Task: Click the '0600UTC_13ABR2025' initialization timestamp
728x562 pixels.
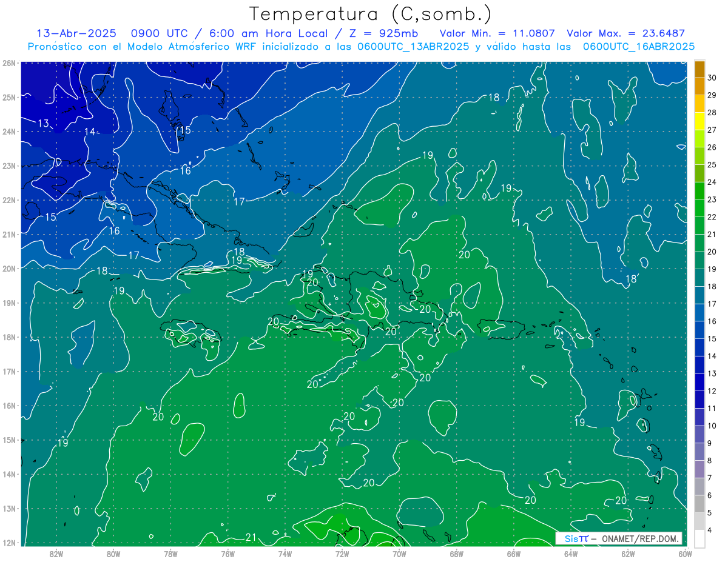Action: [413, 47]
